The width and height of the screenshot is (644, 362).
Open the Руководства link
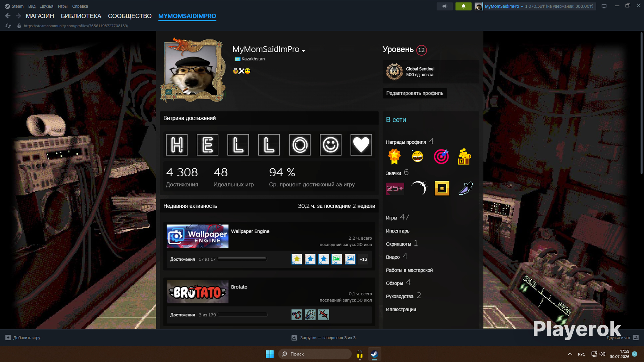coord(400,296)
